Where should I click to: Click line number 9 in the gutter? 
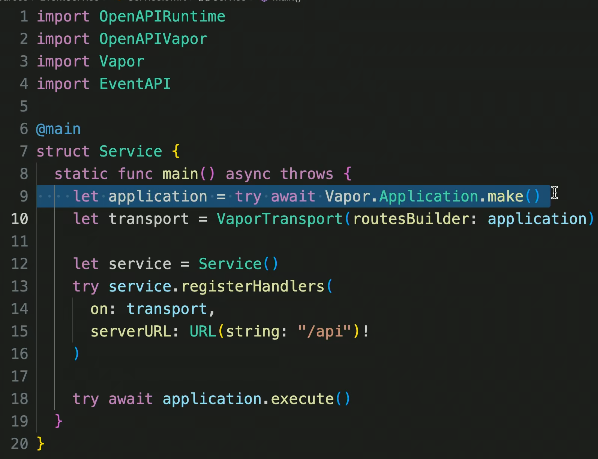pyautogui.click(x=24, y=196)
